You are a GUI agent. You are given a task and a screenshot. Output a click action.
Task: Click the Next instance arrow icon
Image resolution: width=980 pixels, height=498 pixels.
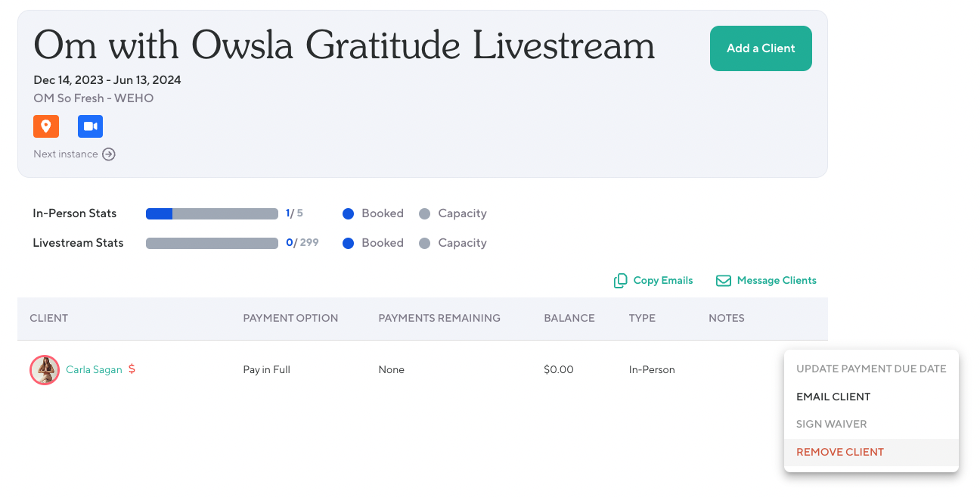pyautogui.click(x=109, y=154)
